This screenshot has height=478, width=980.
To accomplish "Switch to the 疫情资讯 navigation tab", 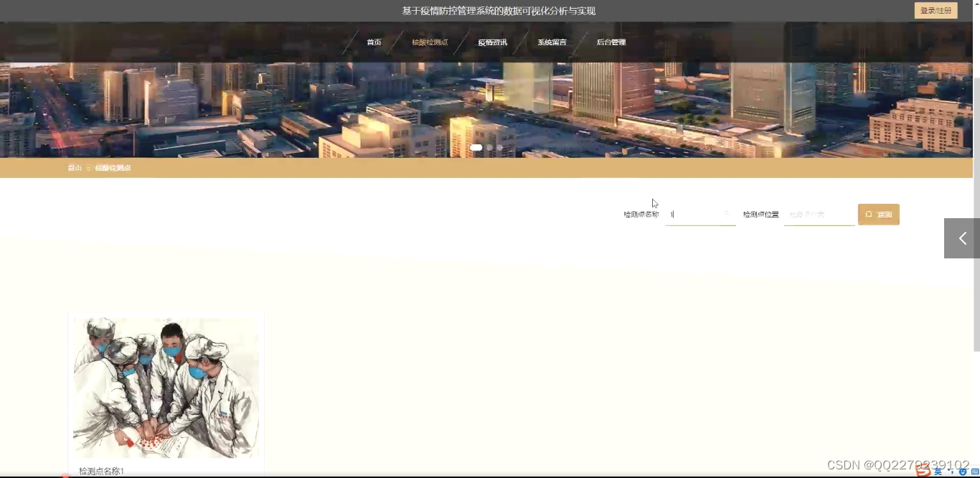I will 492,42.
